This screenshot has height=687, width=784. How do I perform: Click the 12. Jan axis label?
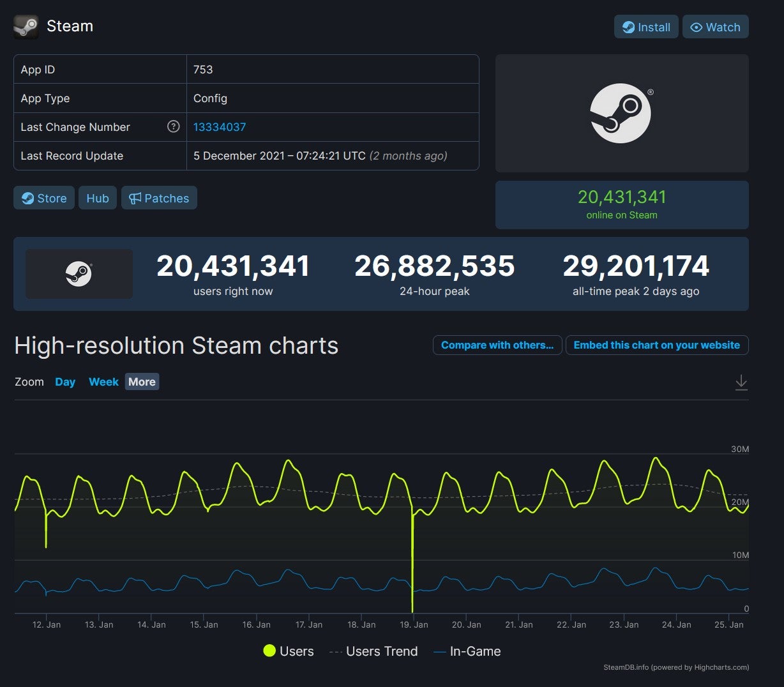[x=47, y=624]
